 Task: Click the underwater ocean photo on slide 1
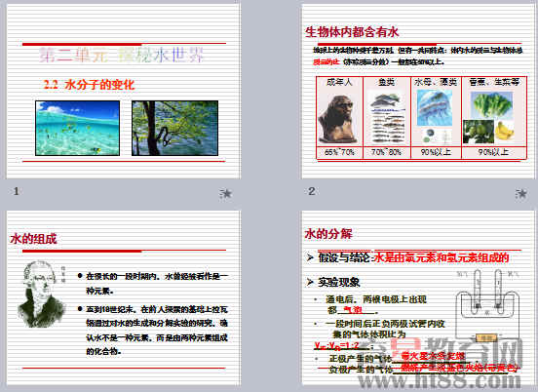click(78, 128)
